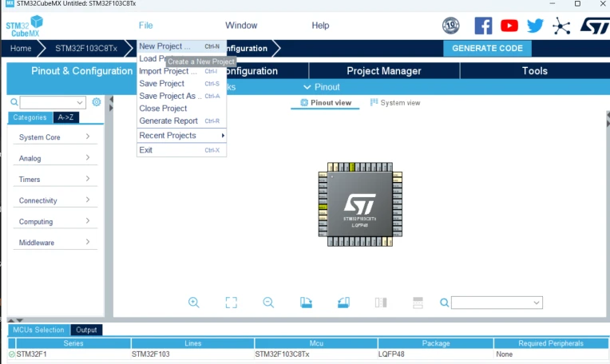This screenshot has width=610, height=364.
Task: Open the Recent Projects submenu
Action: pos(182,136)
